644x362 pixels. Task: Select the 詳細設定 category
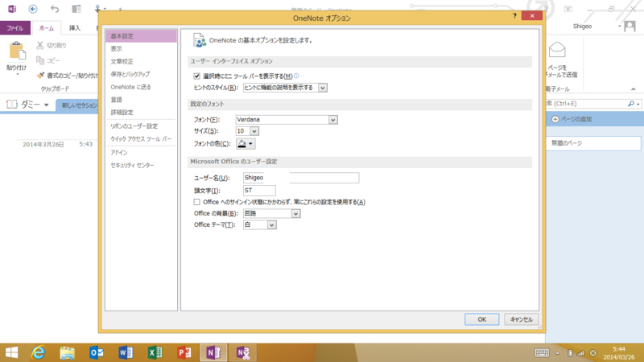141,113
